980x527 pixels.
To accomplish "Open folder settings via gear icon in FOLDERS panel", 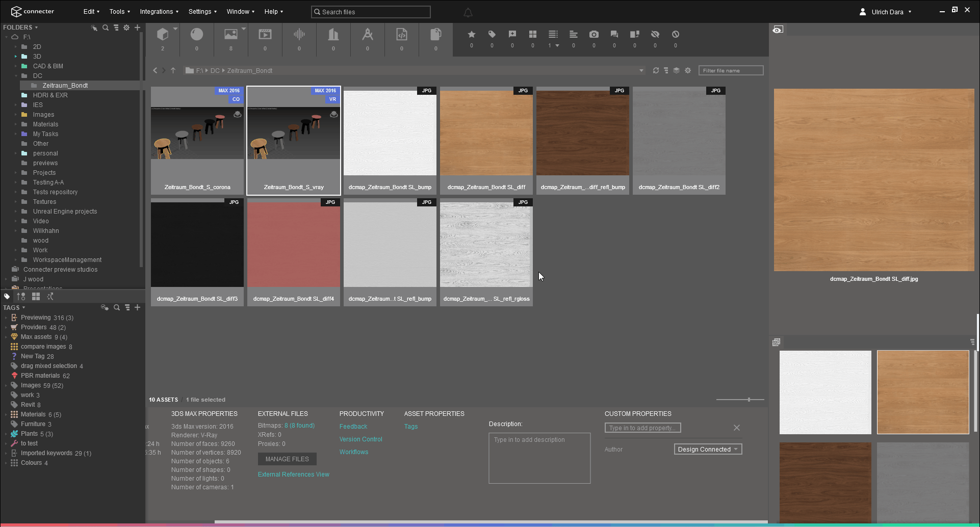I will pyautogui.click(x=126, y=28).
